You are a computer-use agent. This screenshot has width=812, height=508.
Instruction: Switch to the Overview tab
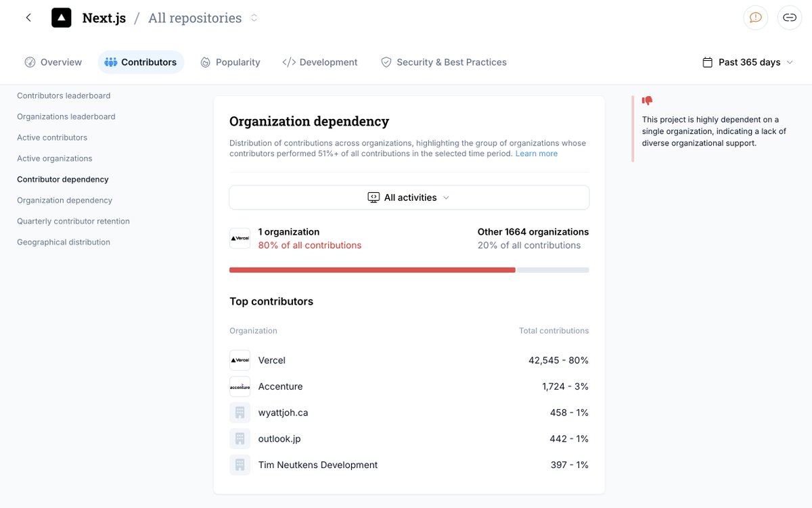[x=53, y=62]
